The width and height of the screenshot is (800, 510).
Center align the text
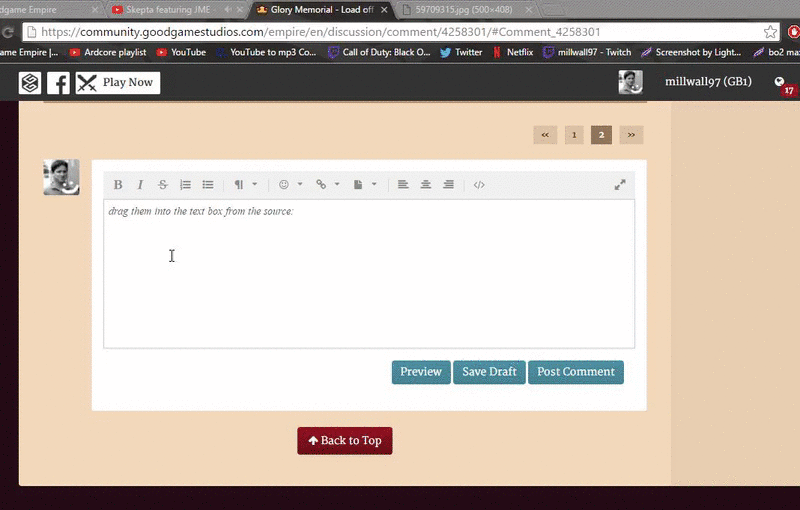pos(426,185)
